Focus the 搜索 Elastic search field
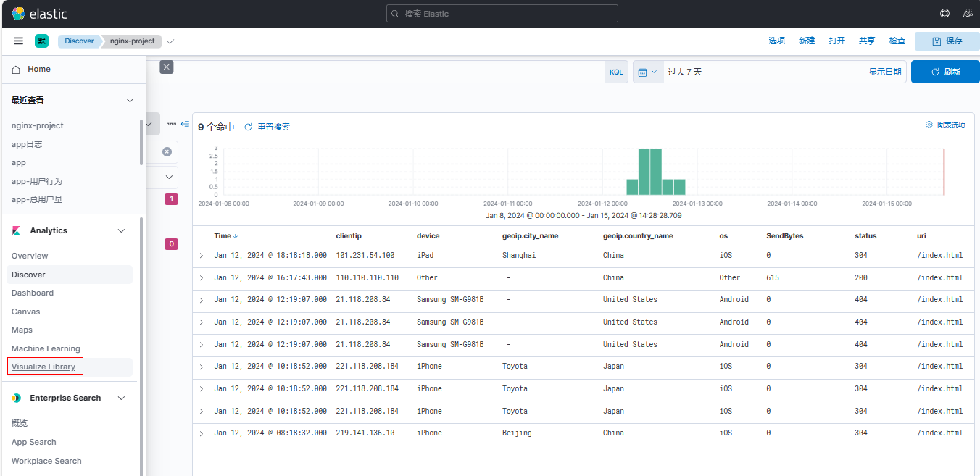980x476 pixels. click(502, 14)
